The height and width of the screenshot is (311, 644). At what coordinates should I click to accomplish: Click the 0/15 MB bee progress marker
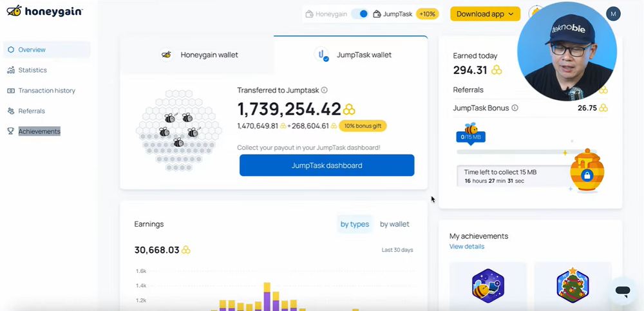click(x=471, y=133)
